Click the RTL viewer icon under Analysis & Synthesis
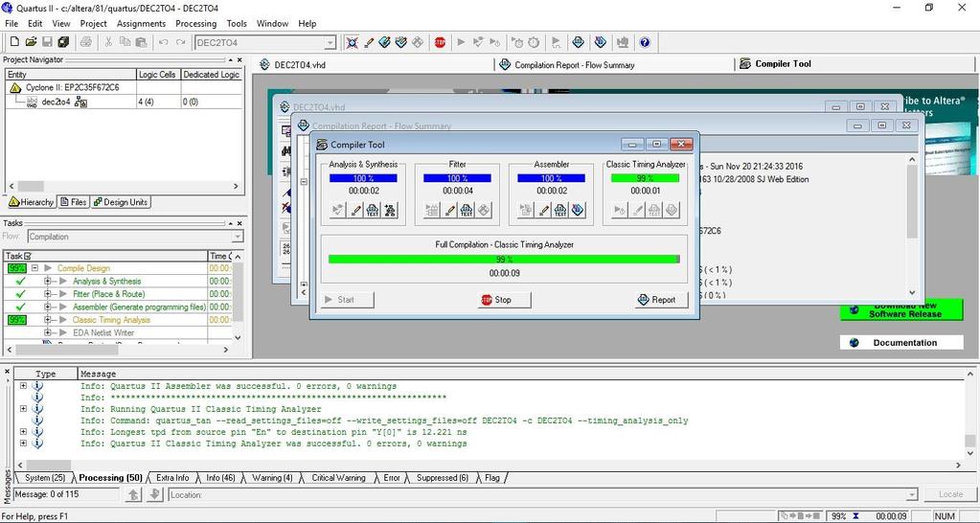980x523 pixels. [x=390, y=211]
